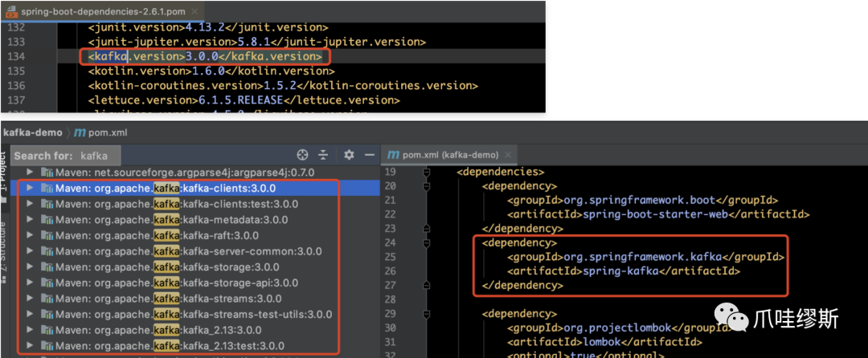Viewport: 868px width, 358px height.
Task: Collapse the dependency fold marker at line 24
Action: pos(426,242)
